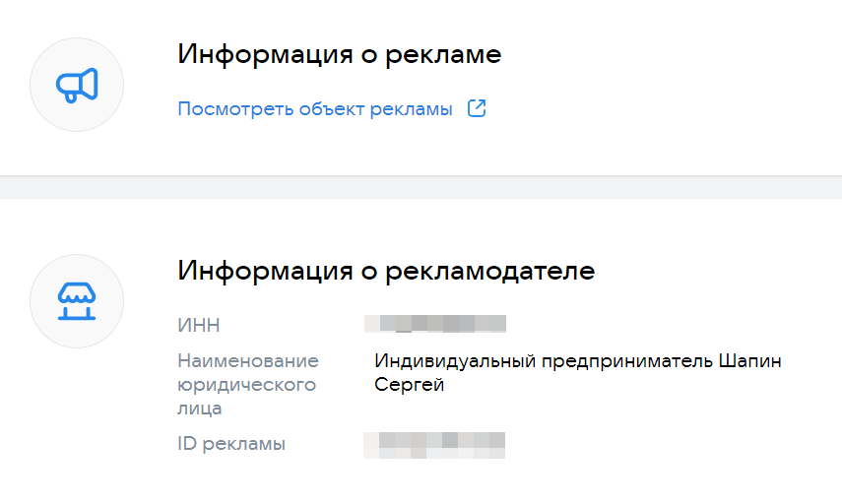Click the storefront advertiser icon
842x504 pixels.
point(77,300)
